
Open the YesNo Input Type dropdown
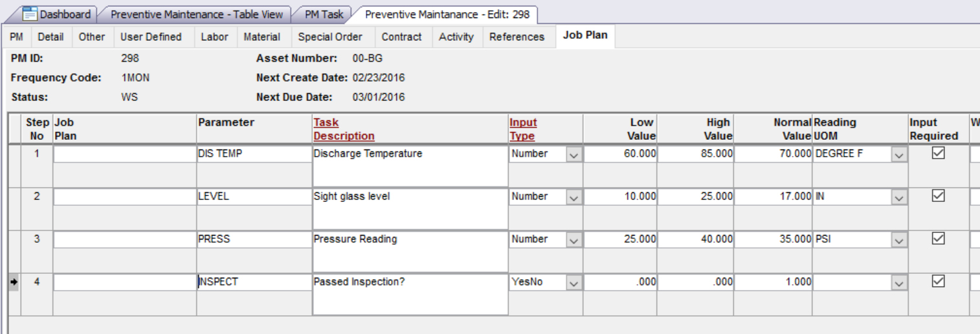(574, 282)
